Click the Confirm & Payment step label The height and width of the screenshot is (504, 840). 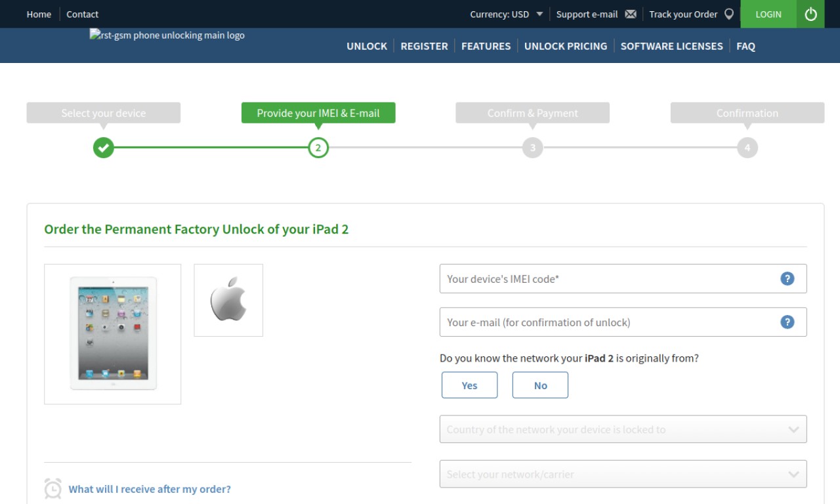[x=533, y=113]
